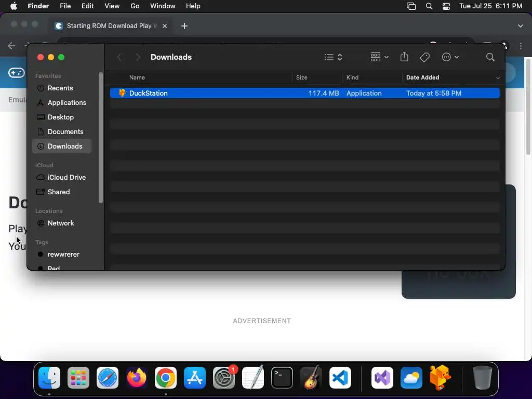Go forward using Finder forward arrow
The height and width of the screenshot is (399, 532).
[138, 57]
